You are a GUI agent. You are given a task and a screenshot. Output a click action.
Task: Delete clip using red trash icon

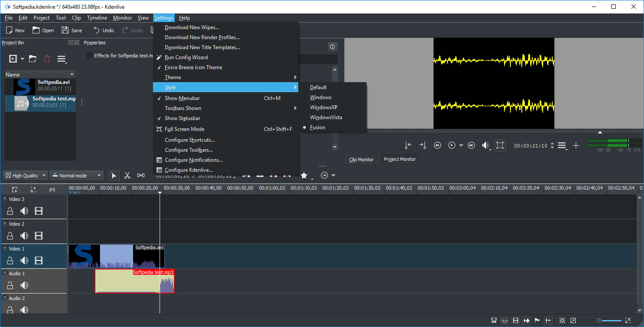[x=47, y=59]
